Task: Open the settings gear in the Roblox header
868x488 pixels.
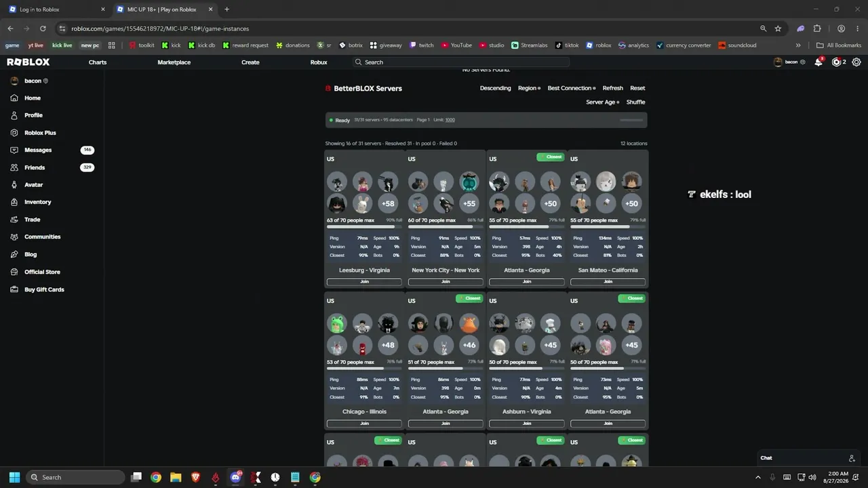Action: pyautogui.click(x=856, y=62)
